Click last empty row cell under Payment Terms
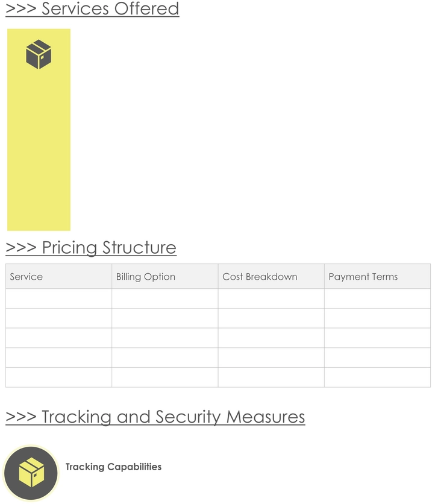 [377, 377]
